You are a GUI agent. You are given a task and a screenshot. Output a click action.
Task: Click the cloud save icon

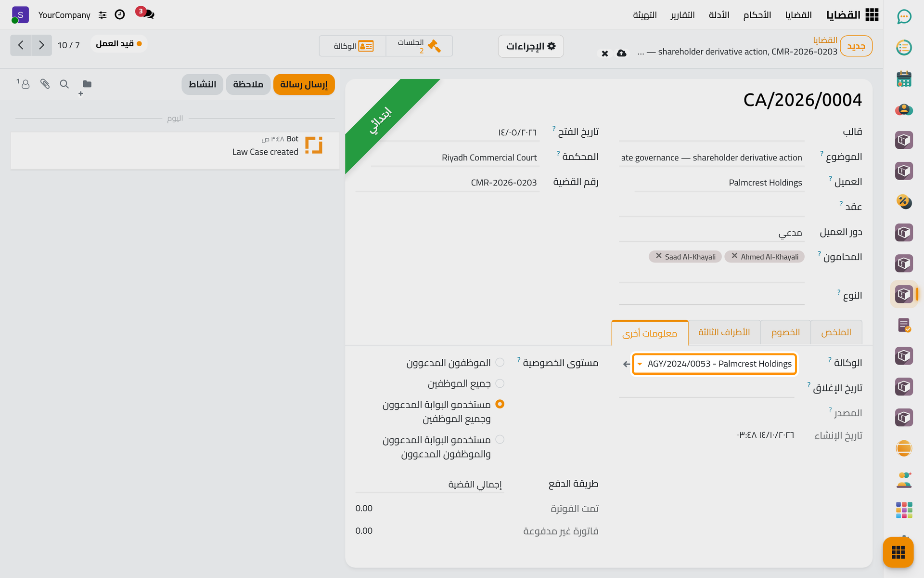click(x=622, y=53)
